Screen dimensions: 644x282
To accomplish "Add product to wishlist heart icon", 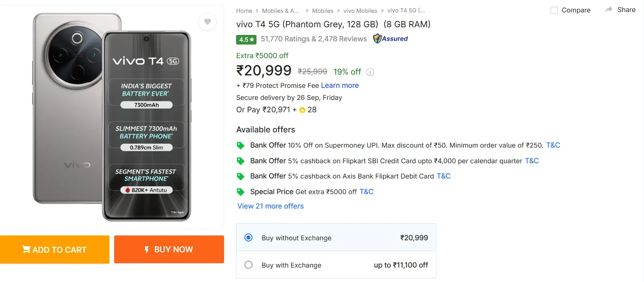I will point(207,22).
